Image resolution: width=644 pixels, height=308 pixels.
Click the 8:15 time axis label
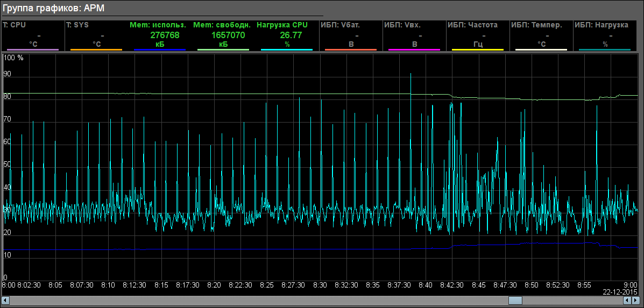tap(161, 285)
